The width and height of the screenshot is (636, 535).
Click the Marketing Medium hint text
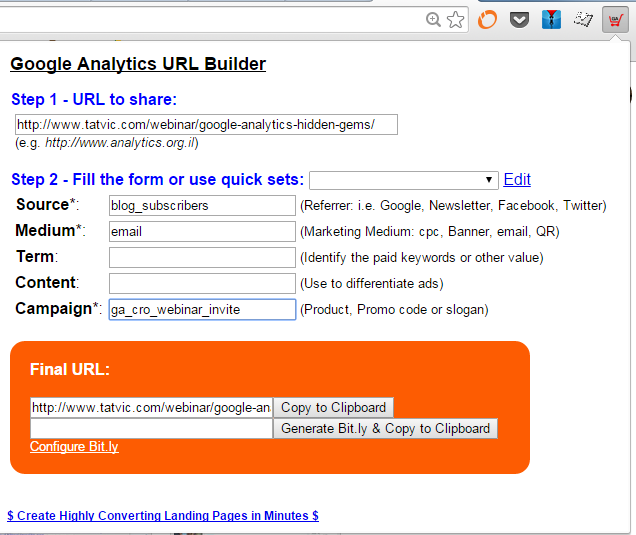[430, 232]
